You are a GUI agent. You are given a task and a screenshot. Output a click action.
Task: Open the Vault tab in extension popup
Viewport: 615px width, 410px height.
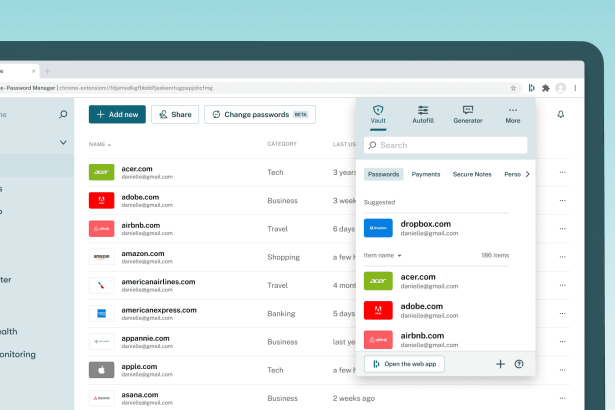tap(378, 113)
